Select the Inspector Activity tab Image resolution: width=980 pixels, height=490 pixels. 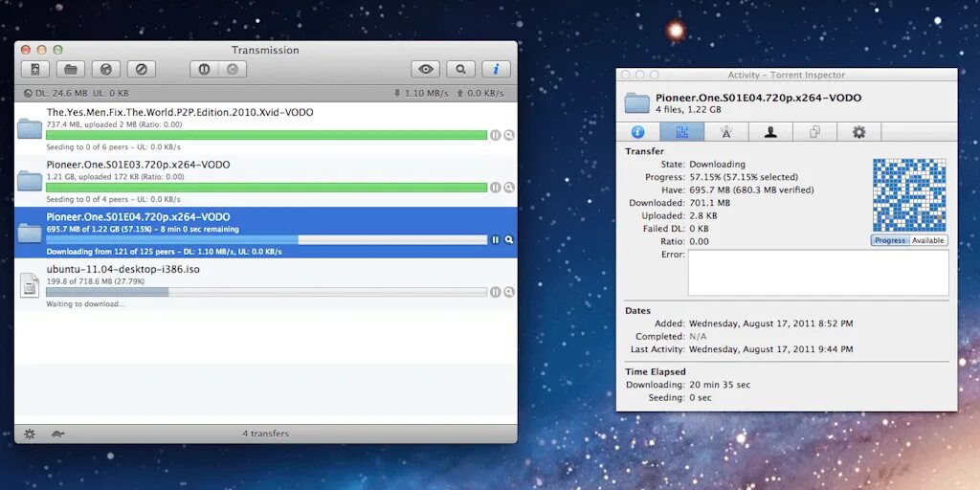click(681, 132)
